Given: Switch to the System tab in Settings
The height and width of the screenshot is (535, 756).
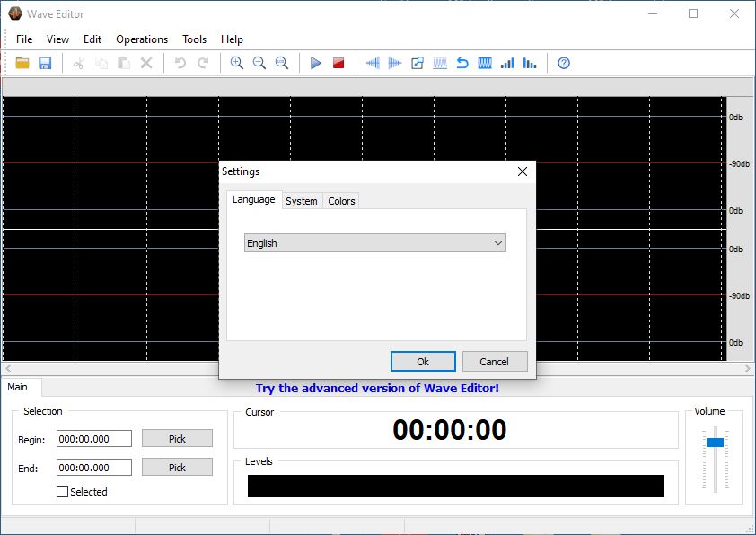Looking at the screenshot, I should click(x=302, y=201).
